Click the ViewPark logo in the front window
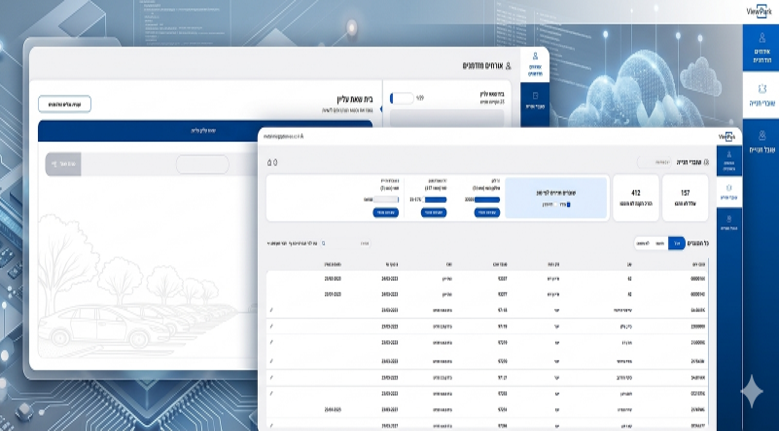Viewport: 779px width, 431px height. [727, 137]
